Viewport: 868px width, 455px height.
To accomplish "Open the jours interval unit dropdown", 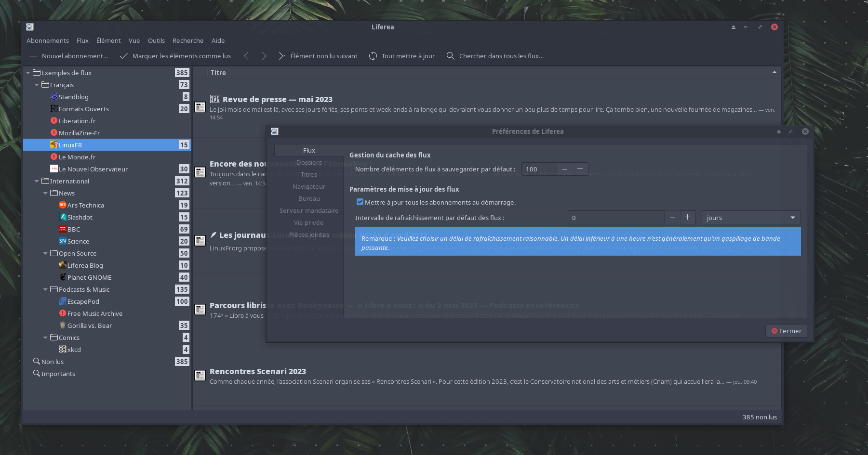I will point(750,218).
